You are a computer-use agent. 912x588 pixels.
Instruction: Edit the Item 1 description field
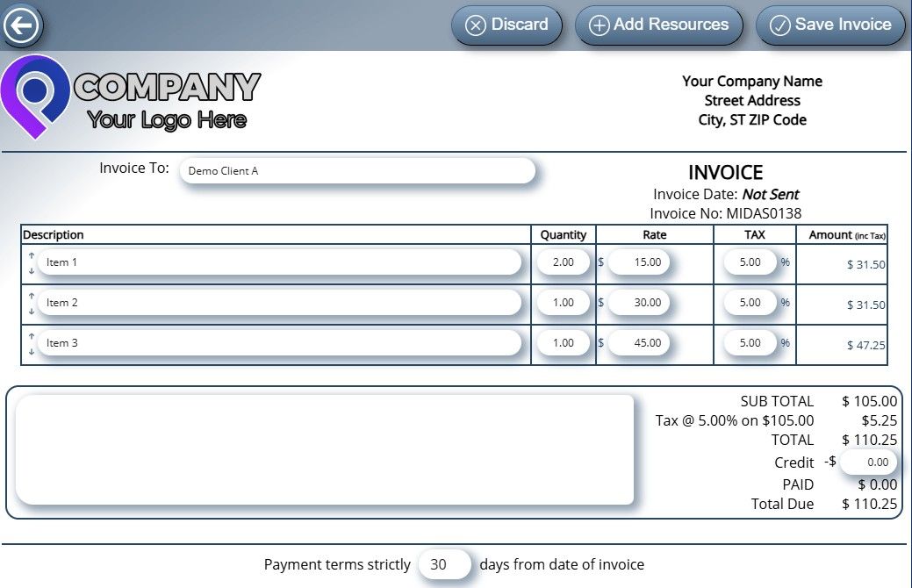point(279,262)
